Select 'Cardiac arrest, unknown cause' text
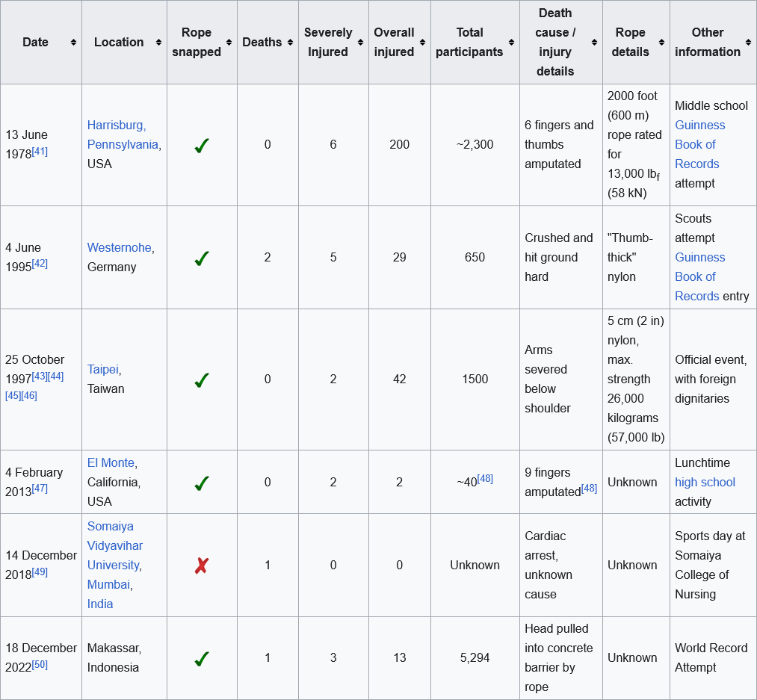757x700 pixels. click(549, 565)
